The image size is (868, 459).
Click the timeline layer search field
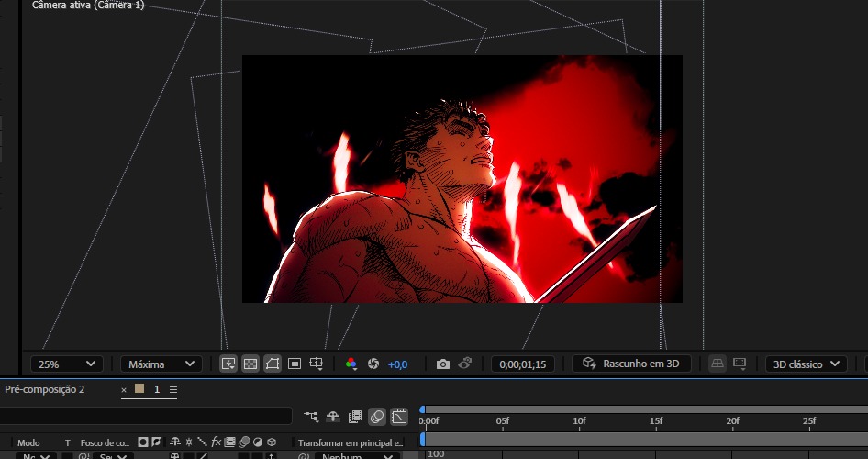click(x=147, y=416)
